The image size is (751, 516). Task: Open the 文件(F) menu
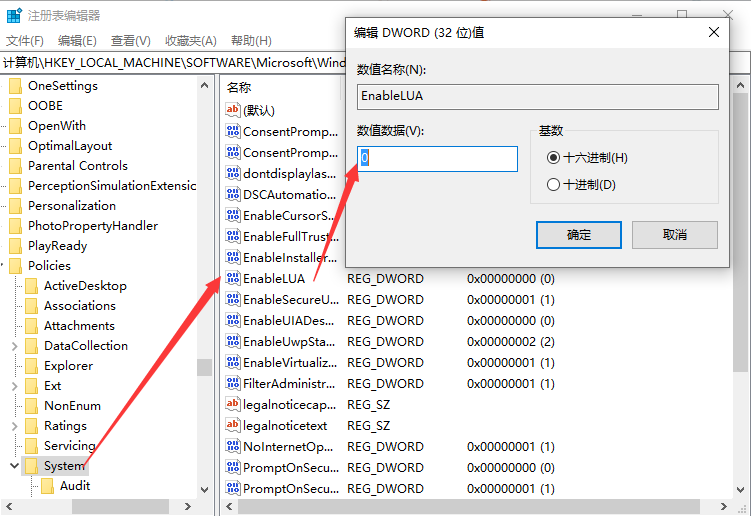tap(25, 41)
